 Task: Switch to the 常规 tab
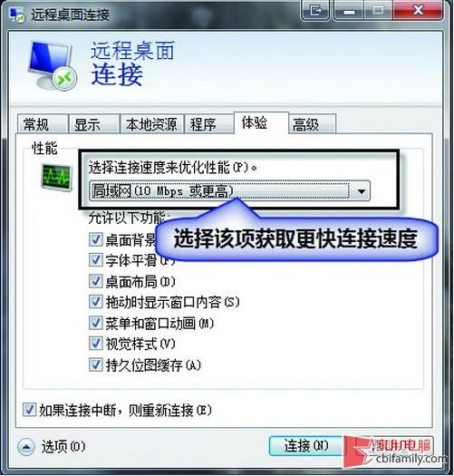point(42,124)
